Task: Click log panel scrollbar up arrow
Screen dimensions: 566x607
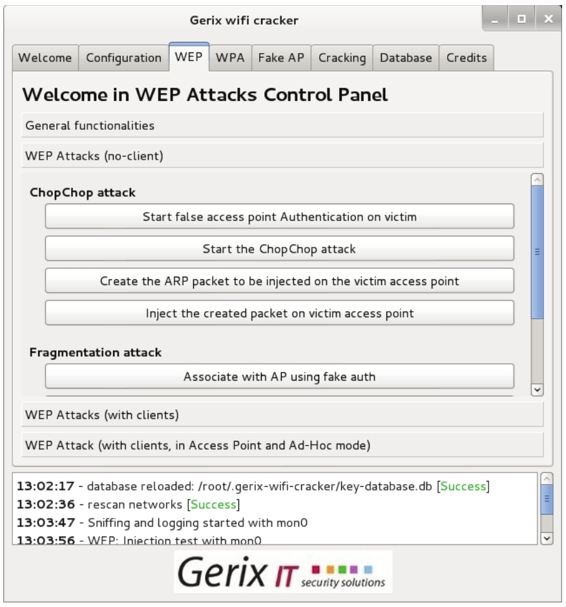Action: (547, 479)
